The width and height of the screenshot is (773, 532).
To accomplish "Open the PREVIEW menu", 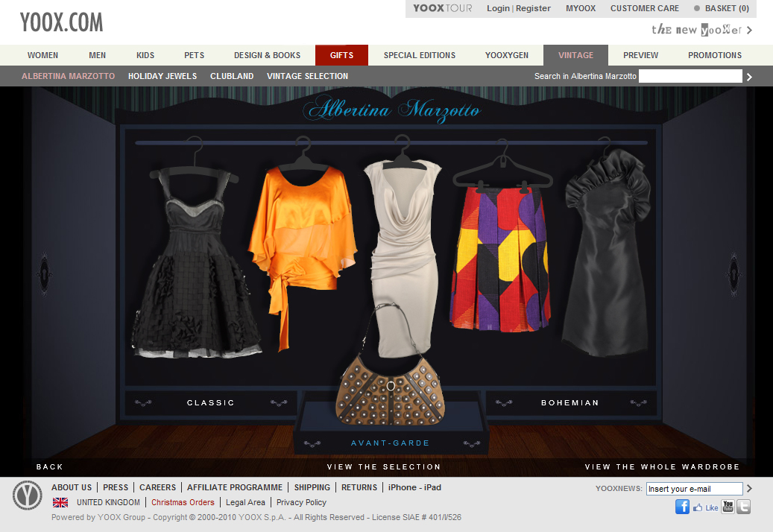I will click(641, 55).
